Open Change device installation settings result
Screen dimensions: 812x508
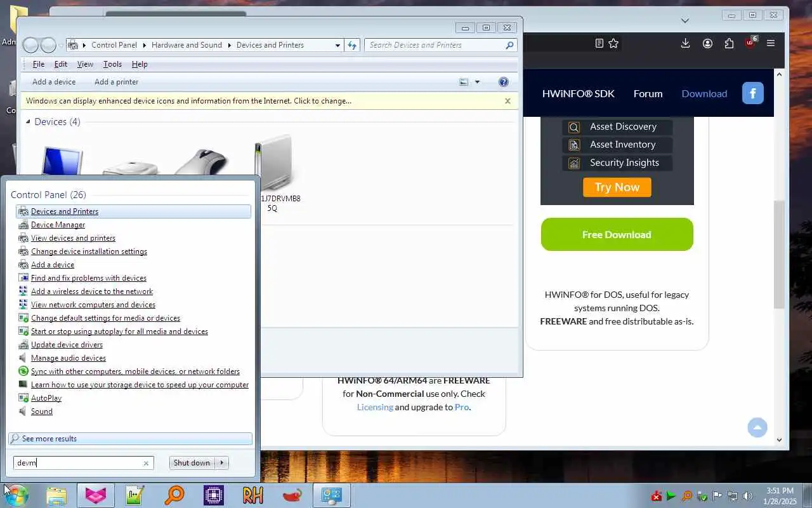click(x=89, y=251)
